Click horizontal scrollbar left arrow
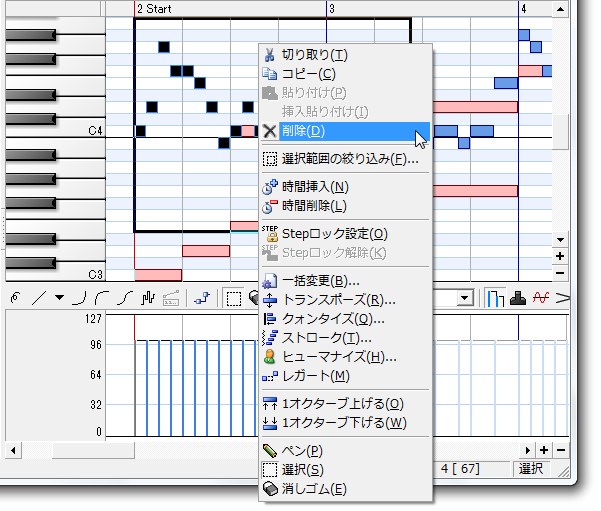This screenshot has width=601, height=511. pos(13,450)
